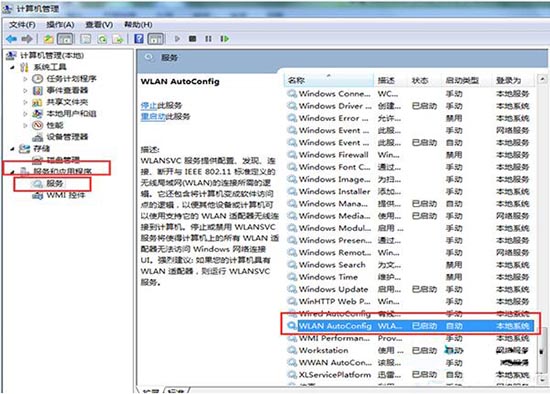Click the Forward arrow toolbar icon

[x=27, y=39]
